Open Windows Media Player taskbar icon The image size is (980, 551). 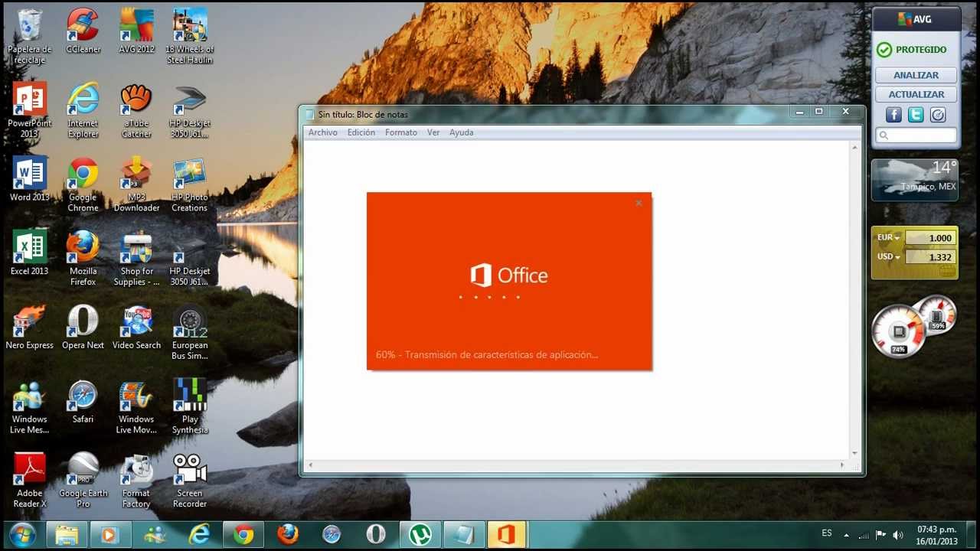(111, 534)
